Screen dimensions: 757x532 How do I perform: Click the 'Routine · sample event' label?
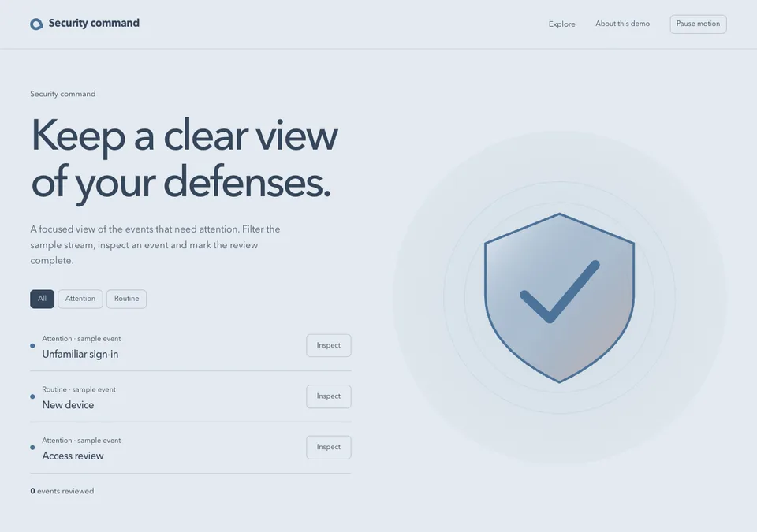tap(79, 389)
